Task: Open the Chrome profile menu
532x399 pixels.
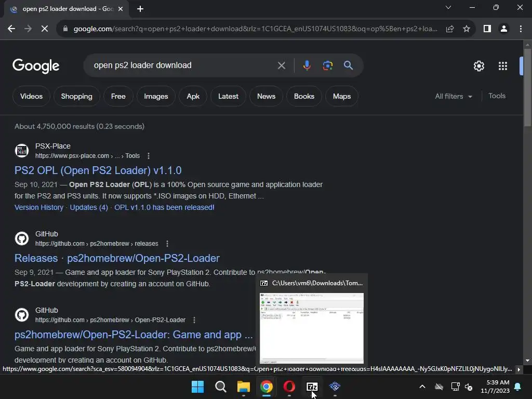Action: pos(504,29)
